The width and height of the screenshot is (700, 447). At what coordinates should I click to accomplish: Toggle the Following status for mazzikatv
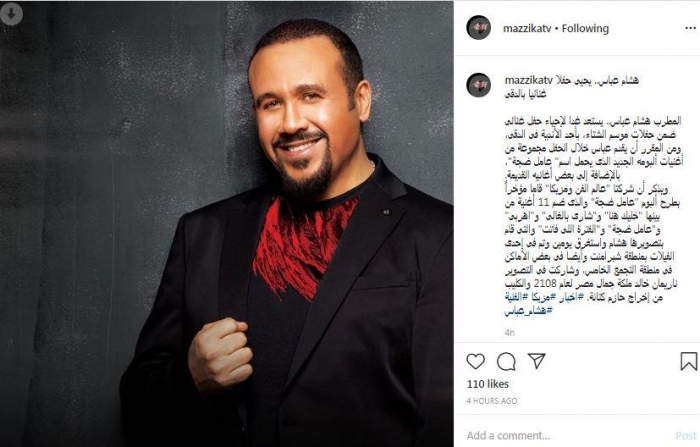pyautogui.click(x=585, y=29)
